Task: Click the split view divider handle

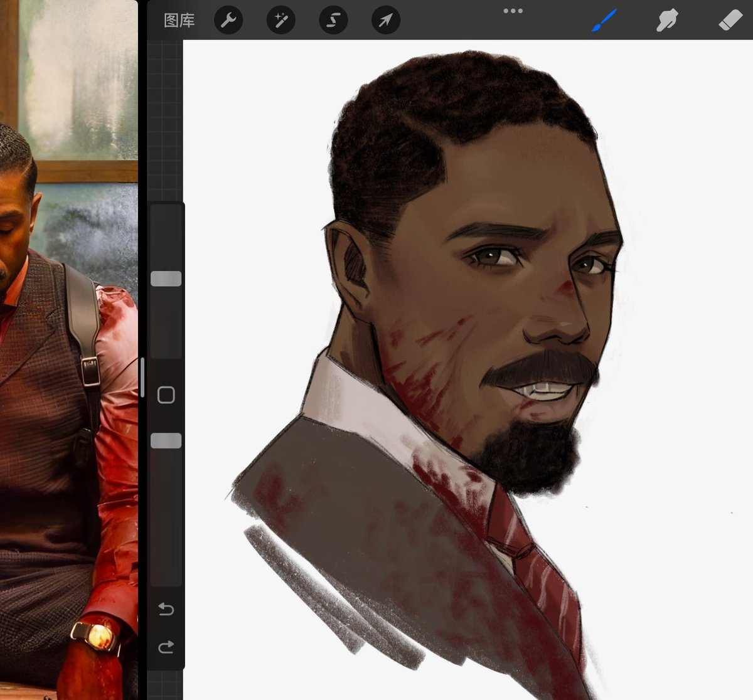Action: 142,378
